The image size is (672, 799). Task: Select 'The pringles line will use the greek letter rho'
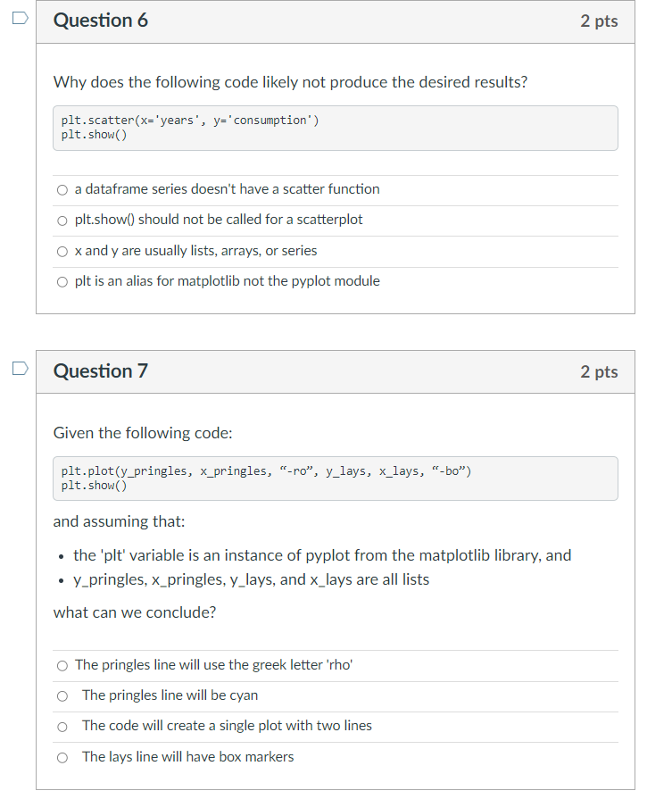(x=62, y=665)
